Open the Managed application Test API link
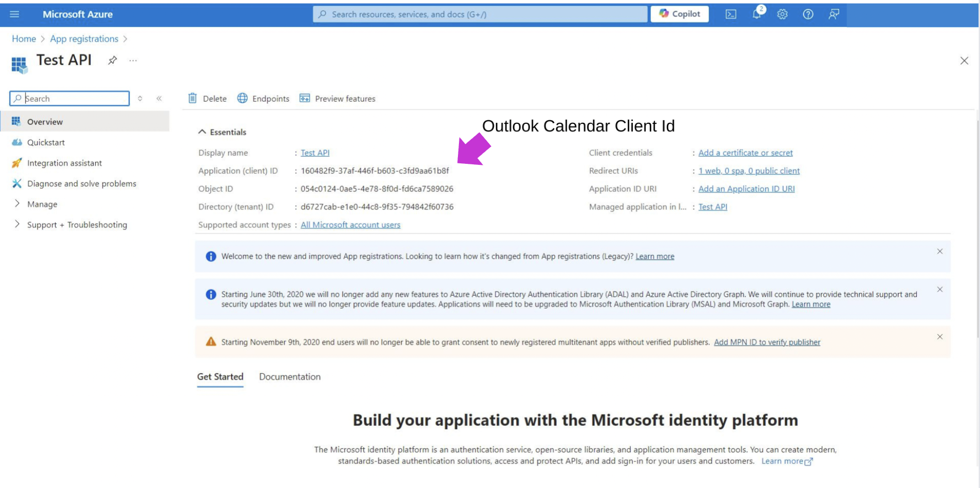980x488 pixels. pos(713,207)
